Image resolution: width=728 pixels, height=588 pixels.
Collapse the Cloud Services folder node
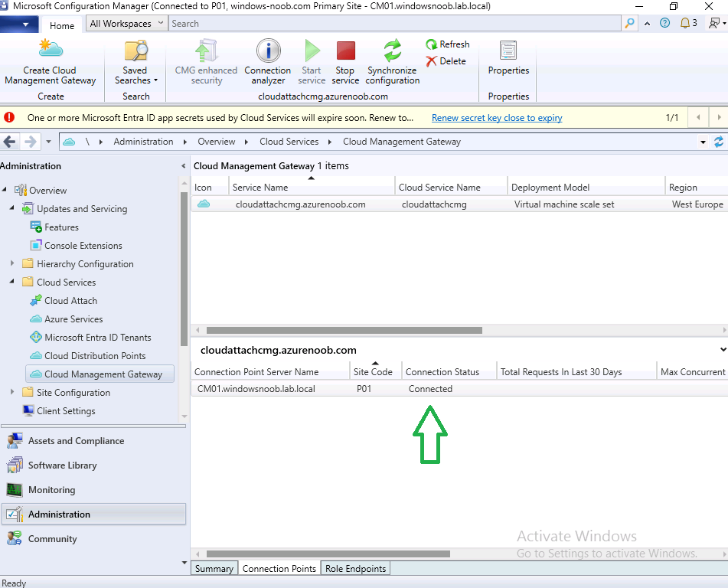12,280
